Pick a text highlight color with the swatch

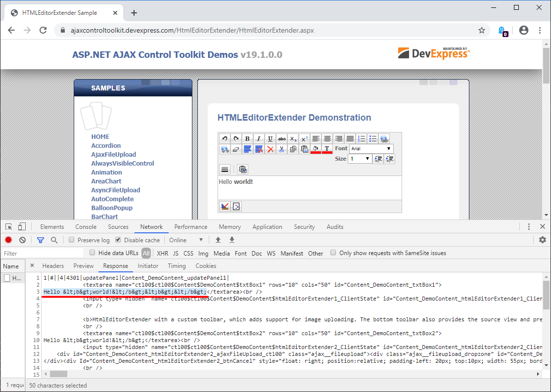[315, 149]
